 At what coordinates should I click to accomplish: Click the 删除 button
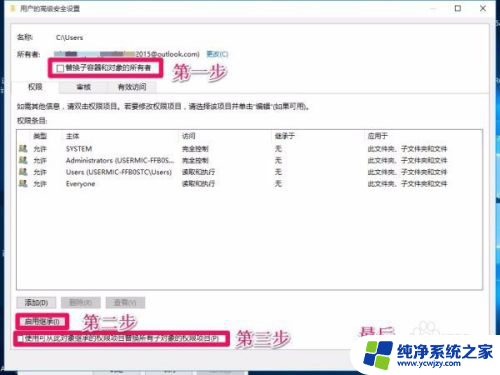pos(81,303)
